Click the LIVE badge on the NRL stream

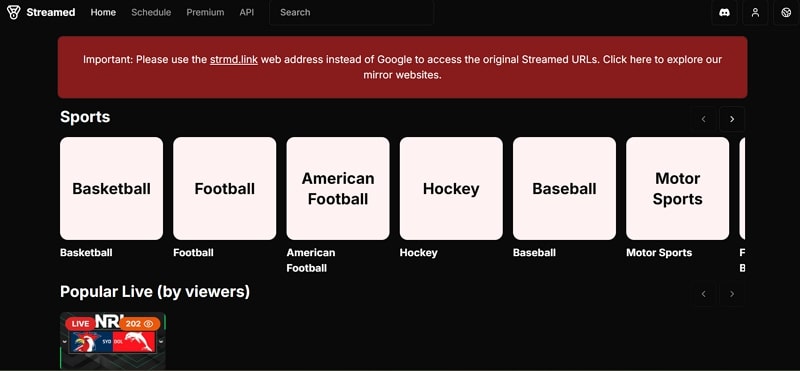click(x=80, y=324)
